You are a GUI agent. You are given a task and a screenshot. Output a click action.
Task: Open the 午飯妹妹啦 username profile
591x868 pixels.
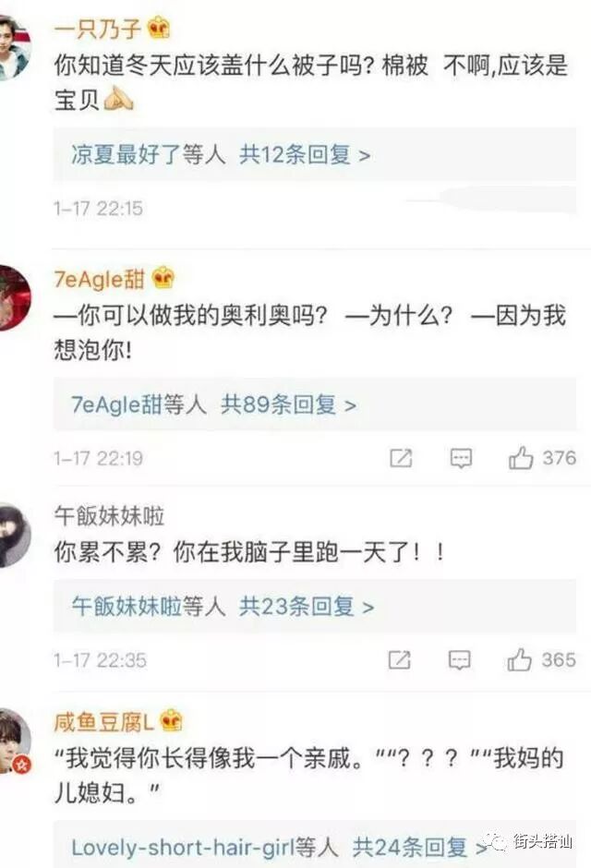[x=109, y=515]
